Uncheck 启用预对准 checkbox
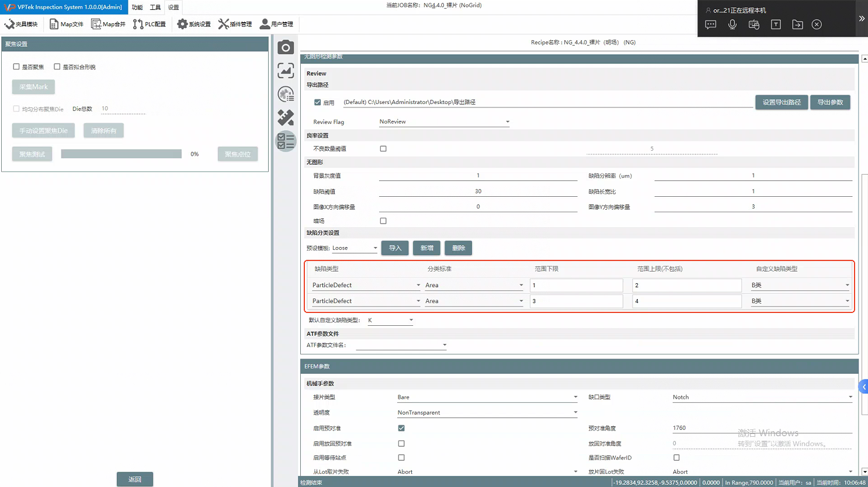 (x=401, y=428)
